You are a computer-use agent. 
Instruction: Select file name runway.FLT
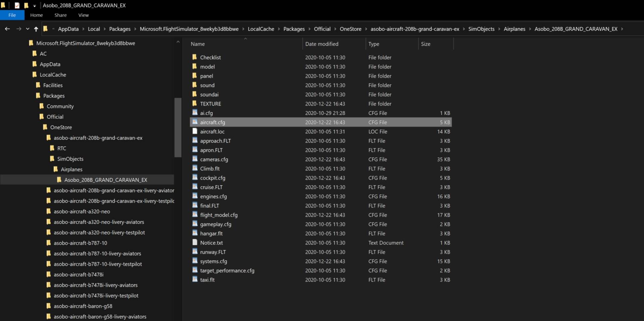213,252
